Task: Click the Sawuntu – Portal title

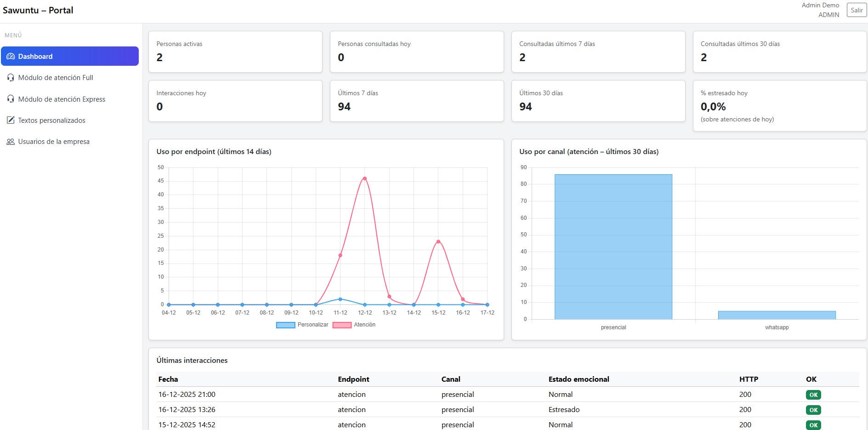Action: click(38, 10)
